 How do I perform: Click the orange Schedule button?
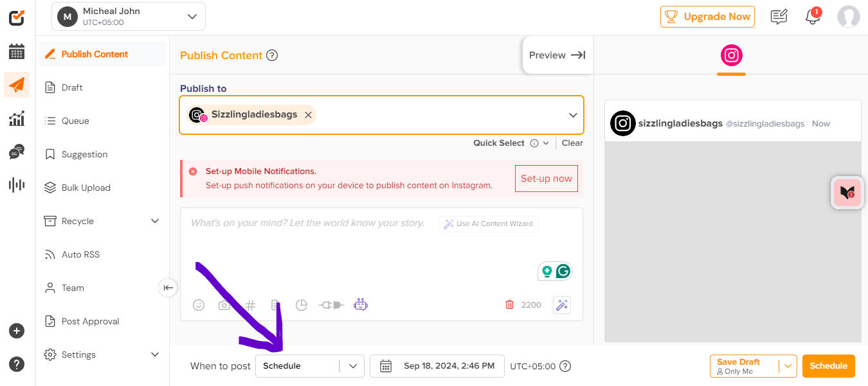(829, 366)
